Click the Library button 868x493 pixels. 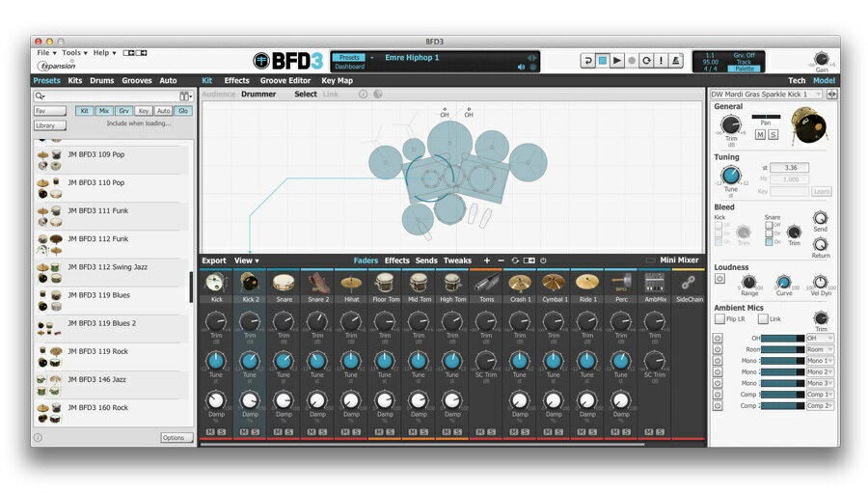(x=50, y=125)
